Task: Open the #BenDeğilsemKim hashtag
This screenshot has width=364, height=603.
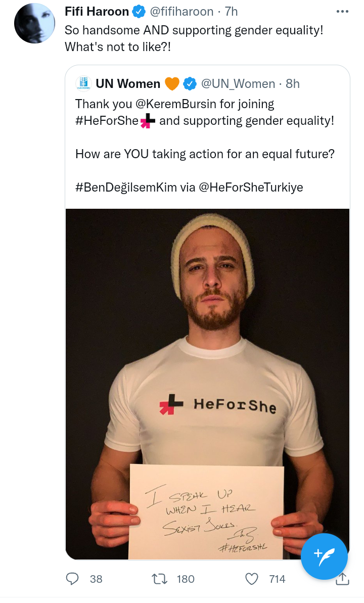Action: point(126,188)
